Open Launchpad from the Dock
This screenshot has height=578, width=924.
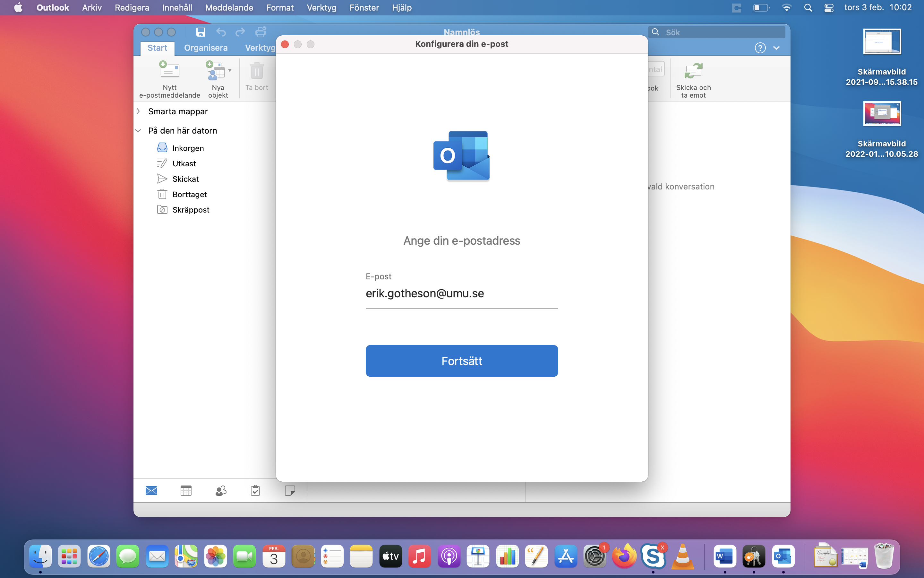pos(70,556)
